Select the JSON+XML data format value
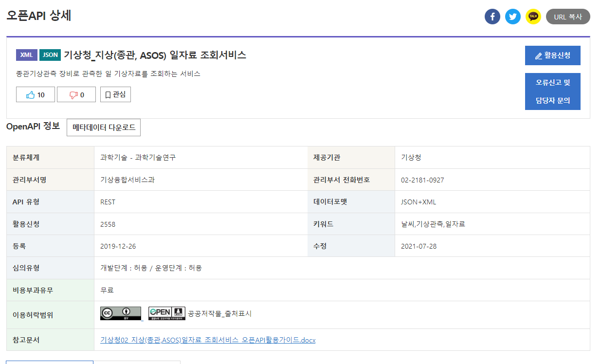The image size is (601, 364). [x=419, y=202]
